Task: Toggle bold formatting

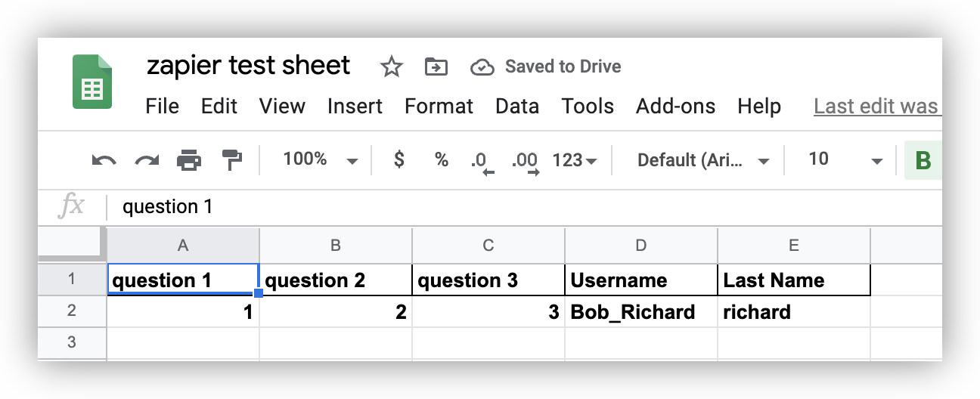Action: (923, 160)
